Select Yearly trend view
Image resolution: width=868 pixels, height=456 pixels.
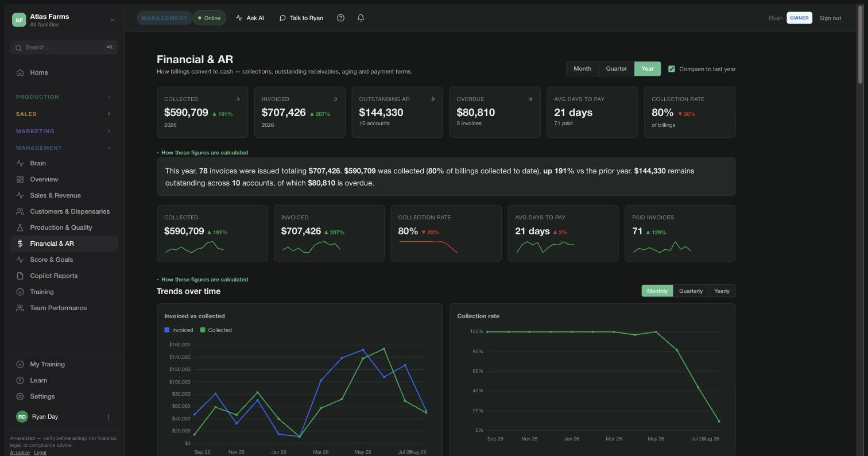click(722, 291)
